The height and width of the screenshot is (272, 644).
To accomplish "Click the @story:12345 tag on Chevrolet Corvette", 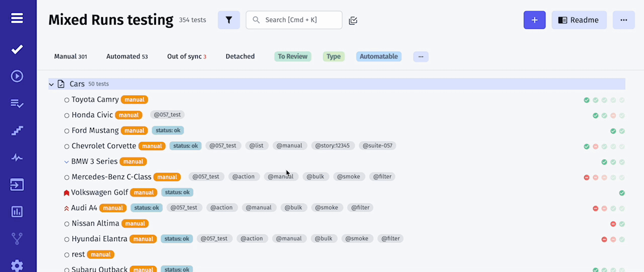I will [332, 146].
